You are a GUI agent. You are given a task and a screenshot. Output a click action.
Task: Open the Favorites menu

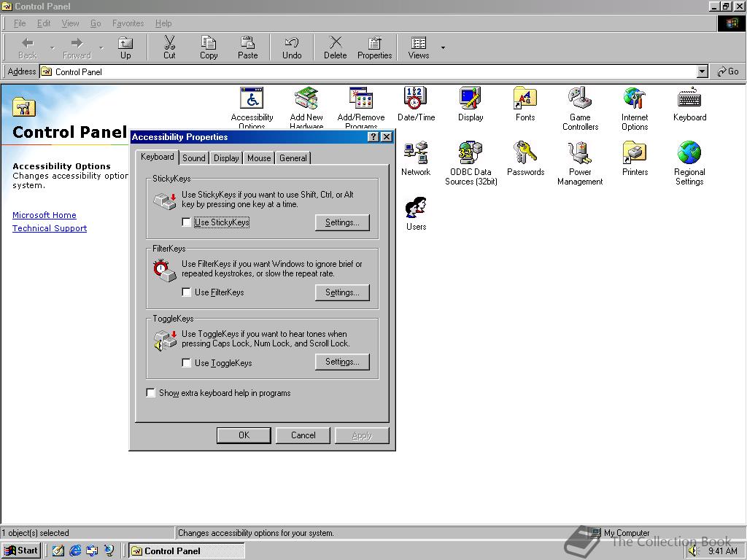tap(128, 23)
